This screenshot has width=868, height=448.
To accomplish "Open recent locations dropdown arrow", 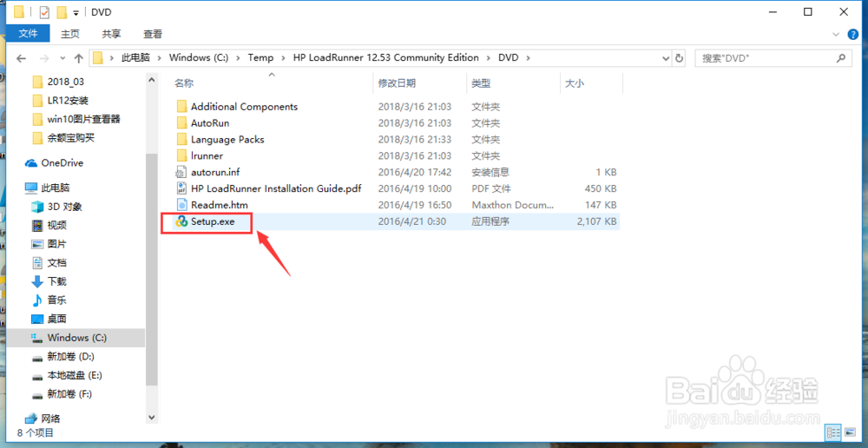I will [x=62, y=57].
